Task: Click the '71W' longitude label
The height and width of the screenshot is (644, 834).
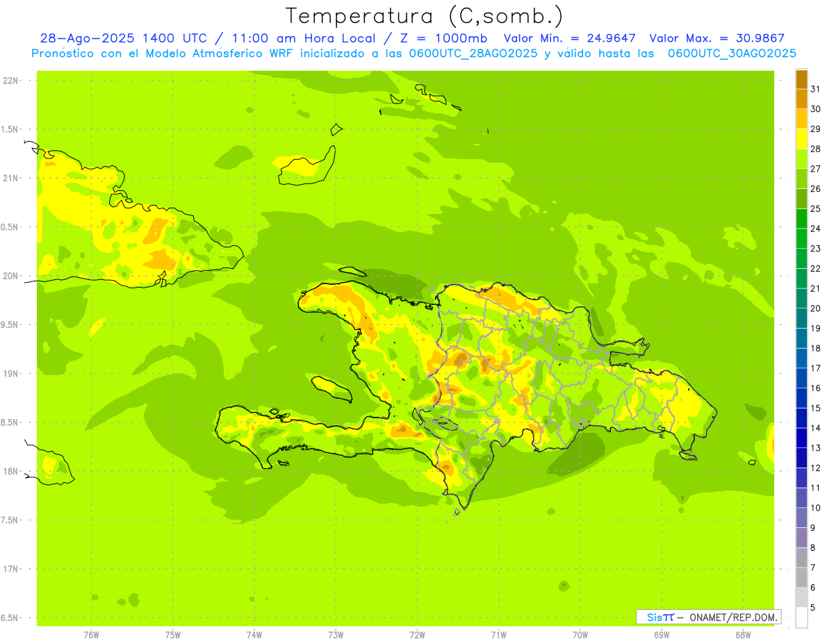Action: [x=499, y=635]
